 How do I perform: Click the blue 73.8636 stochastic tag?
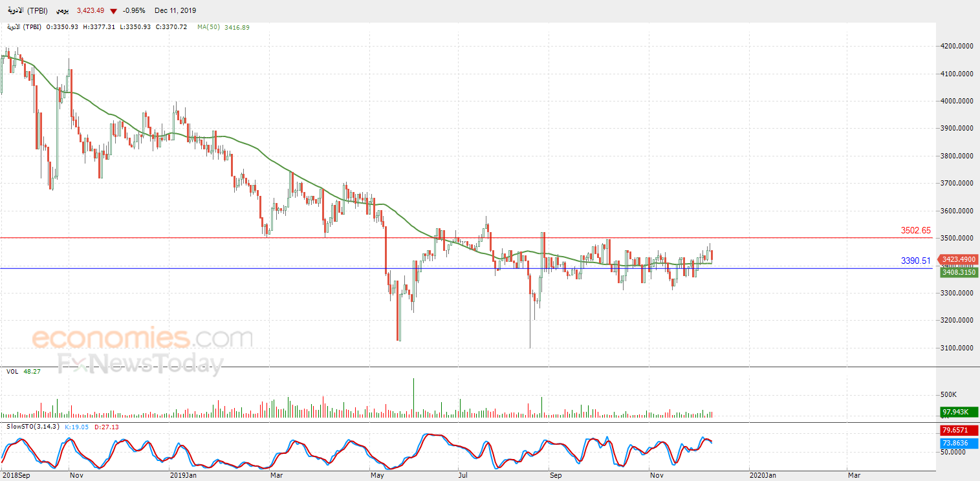(959, 443)
